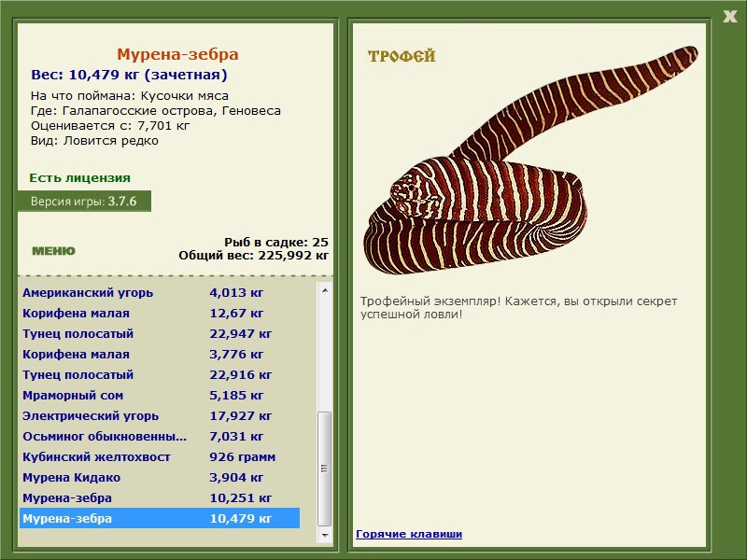
Task: Click the fish list scroll down arrow
Action: coord(325,535)
